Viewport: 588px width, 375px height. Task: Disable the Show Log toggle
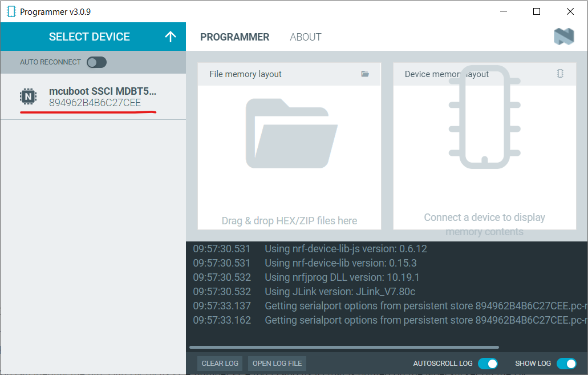click(x=566, y=364)
